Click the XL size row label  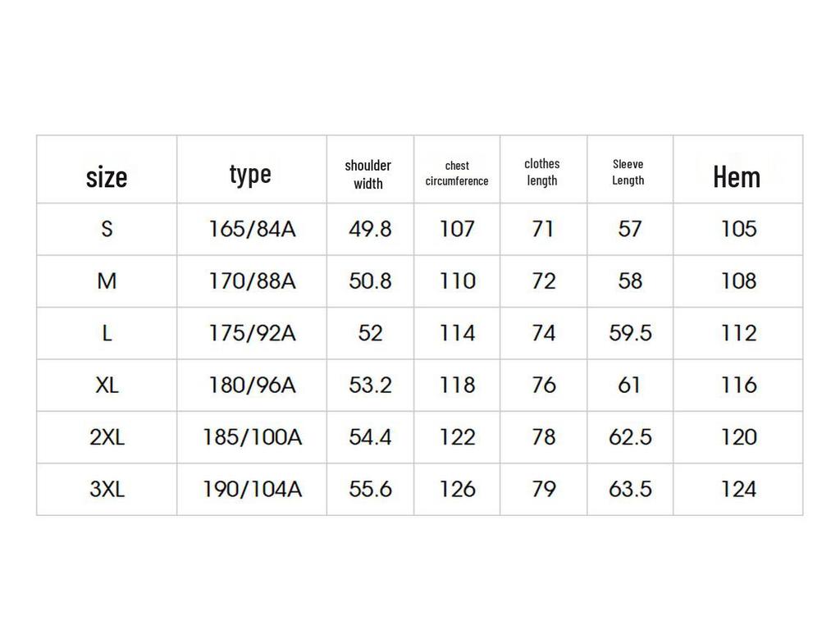pyautogui.click(x=107, y=385)
